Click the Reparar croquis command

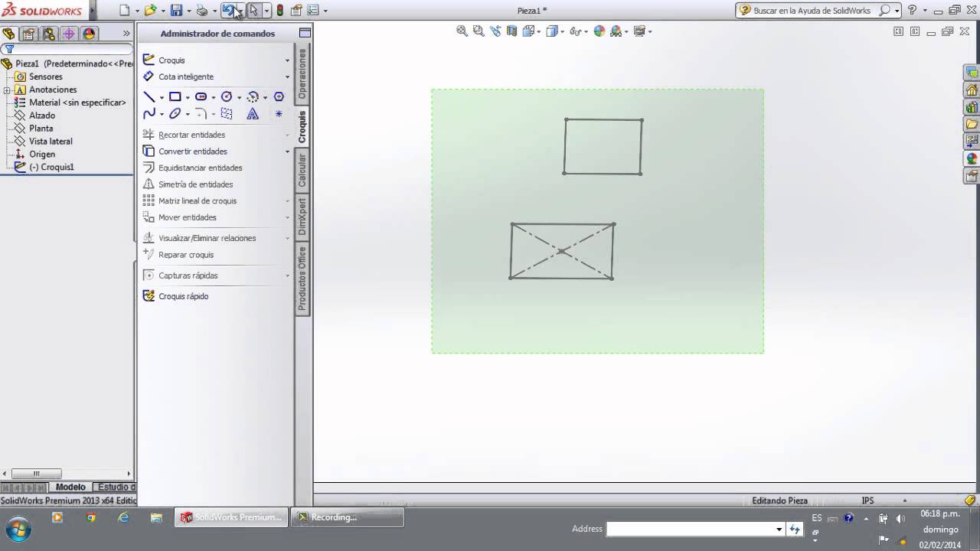tap(178, 255)
